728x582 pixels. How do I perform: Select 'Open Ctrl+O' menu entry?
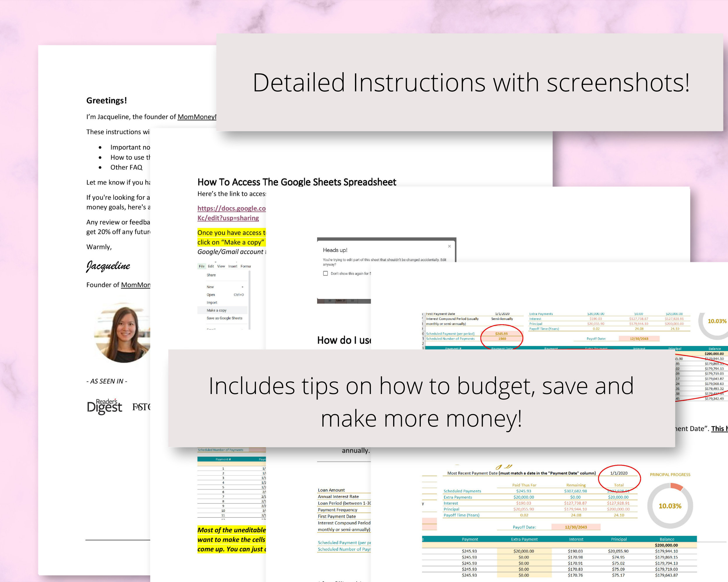pos(225,294)
